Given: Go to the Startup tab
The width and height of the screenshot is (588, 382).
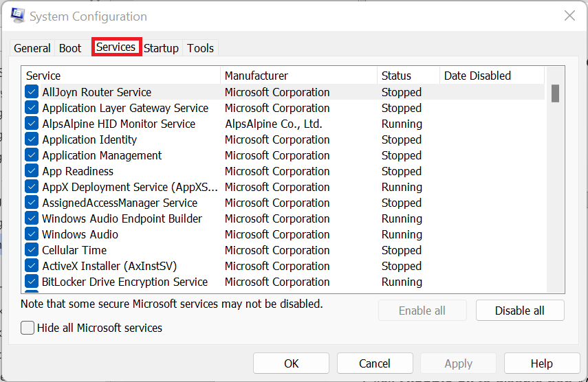Looking at the screenshot, I should (161, 48).
